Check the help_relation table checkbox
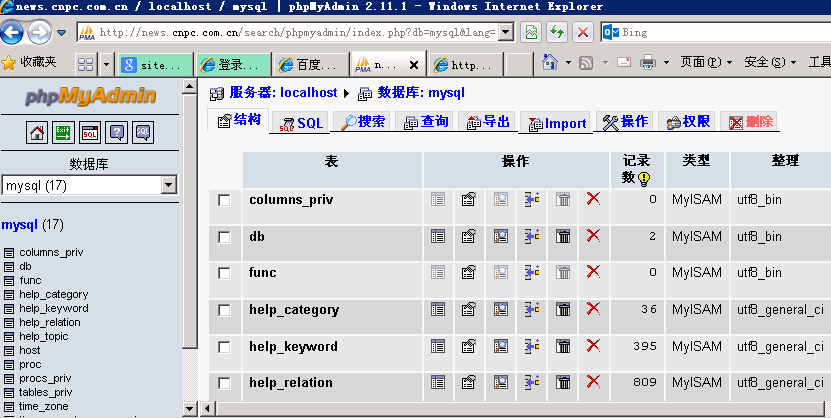 [224, 383]
